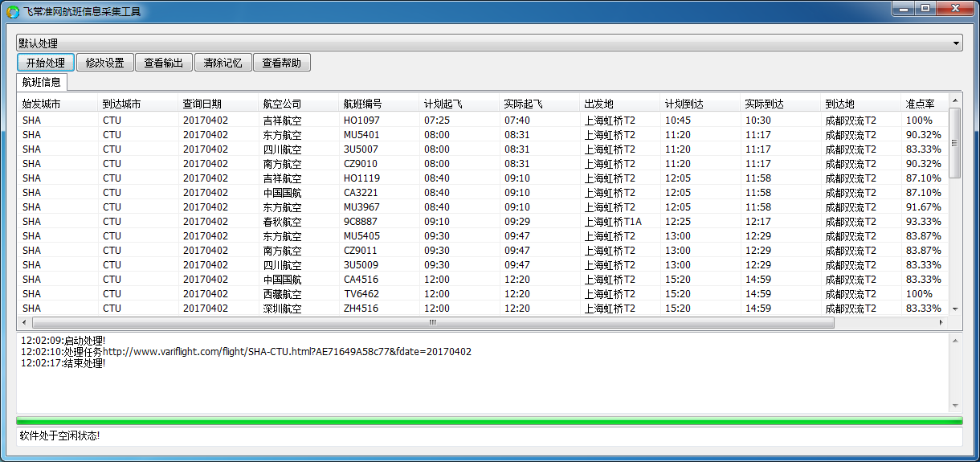980x462 pixels.
Task: Click the app icon in title bar
Action: 13,12
